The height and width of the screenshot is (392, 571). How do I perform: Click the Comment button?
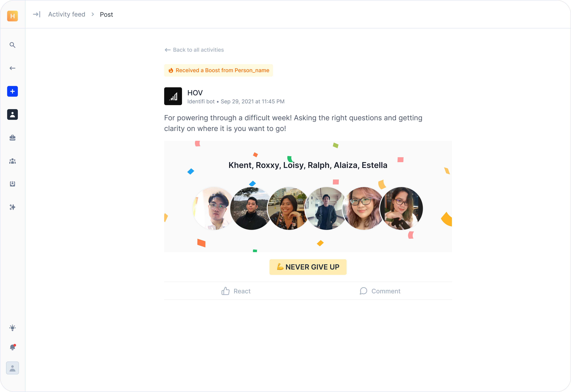380,291
